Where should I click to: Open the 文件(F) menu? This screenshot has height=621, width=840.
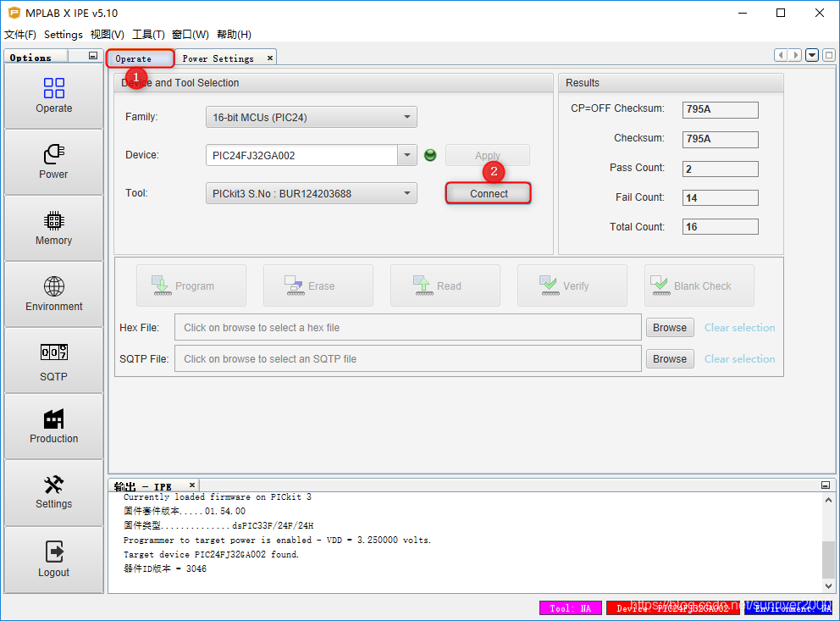coord(19,34)
